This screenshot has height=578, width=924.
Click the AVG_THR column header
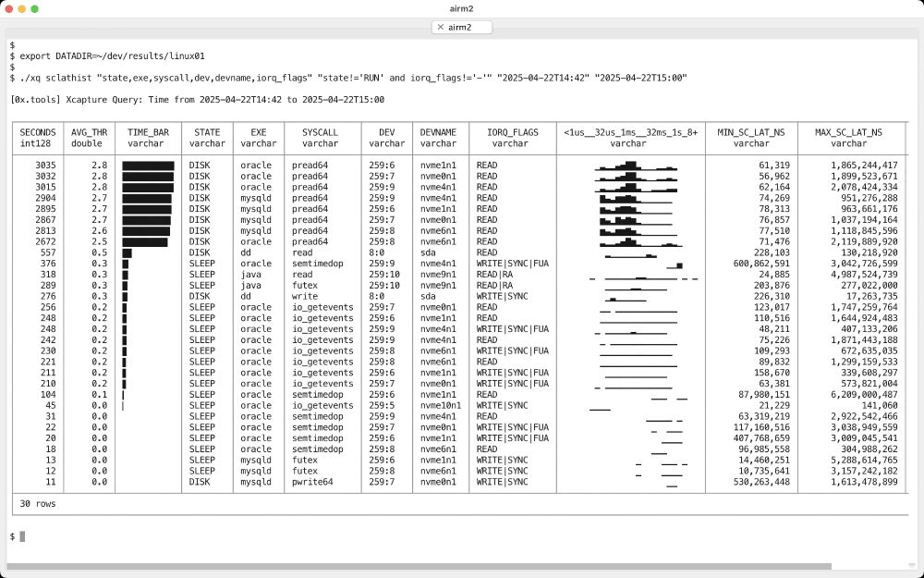click(x=89, y=132)
